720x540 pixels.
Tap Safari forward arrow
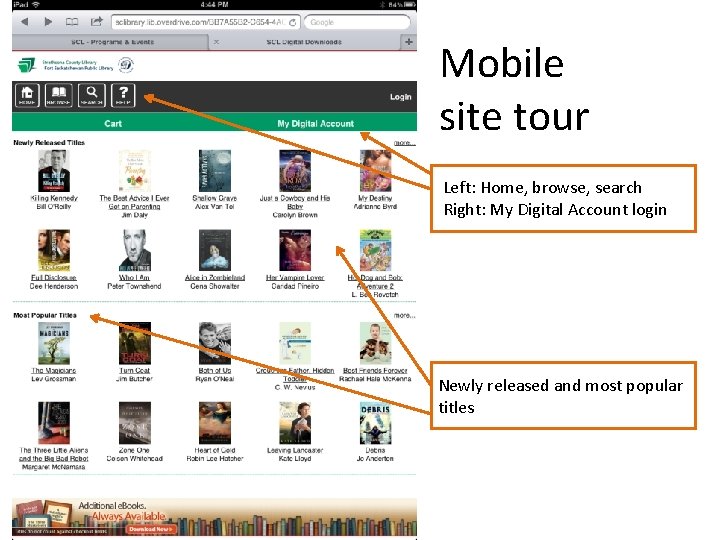48,22
